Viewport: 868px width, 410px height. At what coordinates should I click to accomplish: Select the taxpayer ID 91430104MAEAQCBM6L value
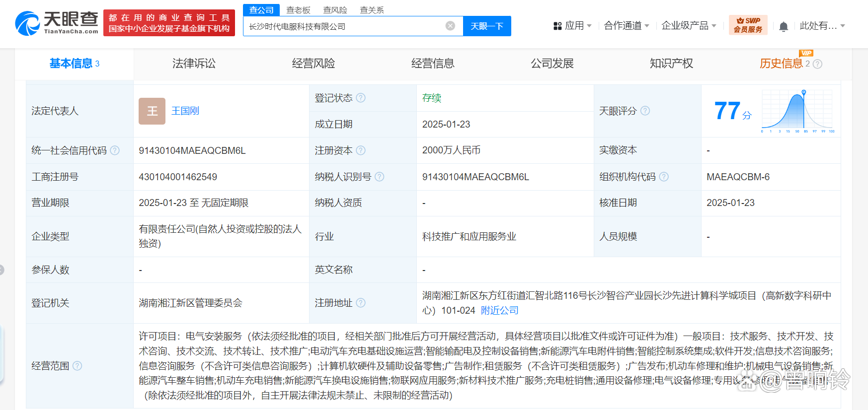click(475, 177)
